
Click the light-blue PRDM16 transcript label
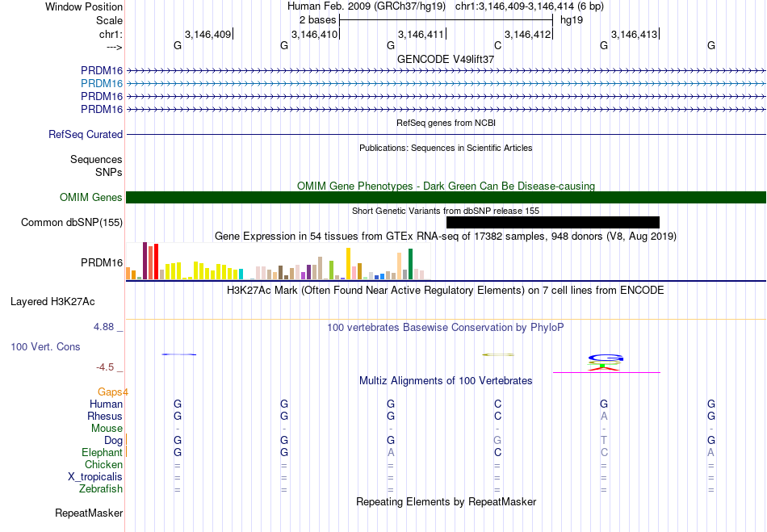(x=102, y=83)
